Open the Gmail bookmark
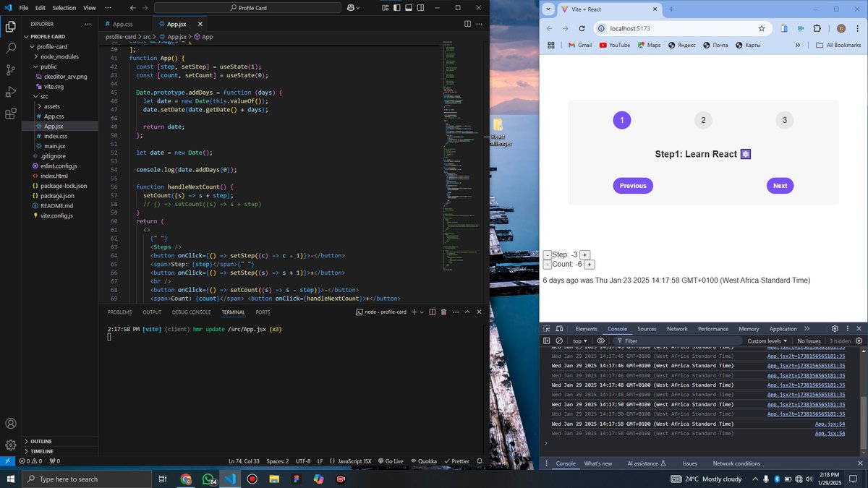 click(x=579, y=45)
